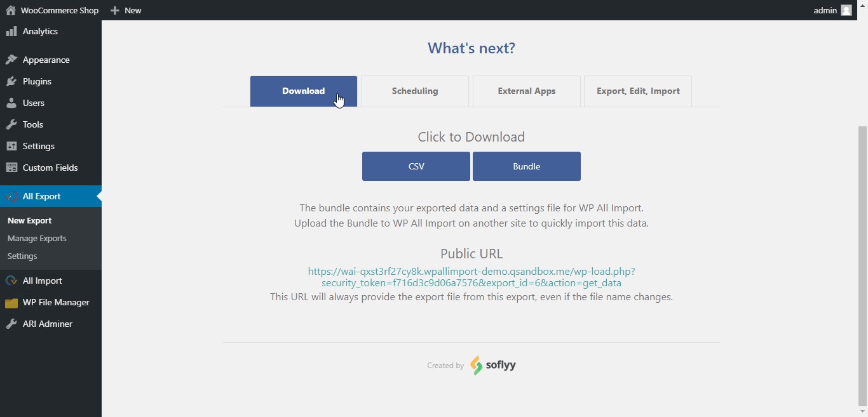
Task: Open the Analytics menu
Action: coord(51,31)
